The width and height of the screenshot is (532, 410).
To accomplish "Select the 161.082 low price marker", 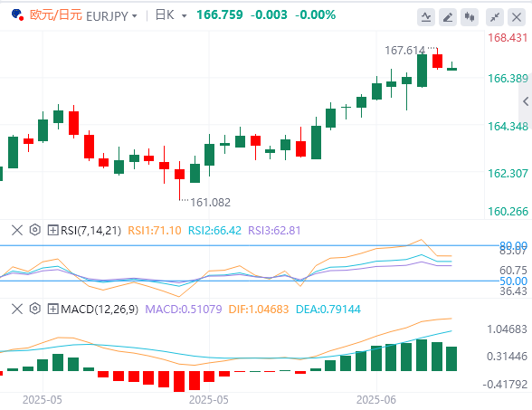I will [x=210, y=203].
